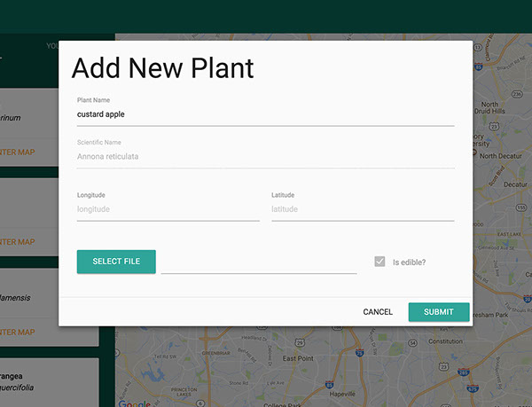
Task: Click the Scientific Name field
Action: [x=265, y=157]
